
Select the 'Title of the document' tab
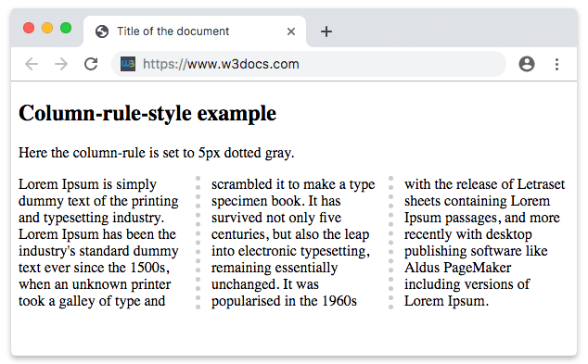coord(195,31)
